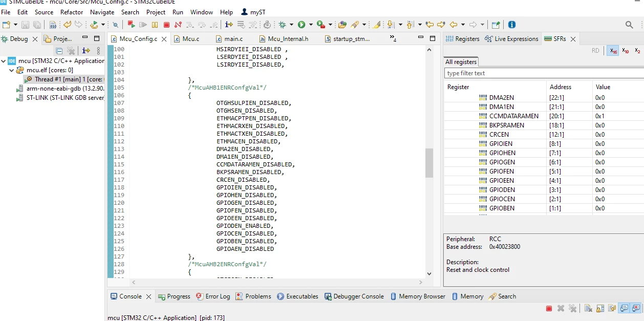Click the Back navigation arrow icon

[x=454, y=25]
